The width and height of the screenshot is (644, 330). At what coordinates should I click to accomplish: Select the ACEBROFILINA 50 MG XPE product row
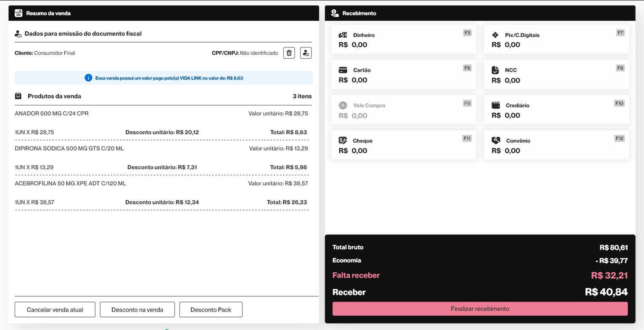tap(71, 184)
